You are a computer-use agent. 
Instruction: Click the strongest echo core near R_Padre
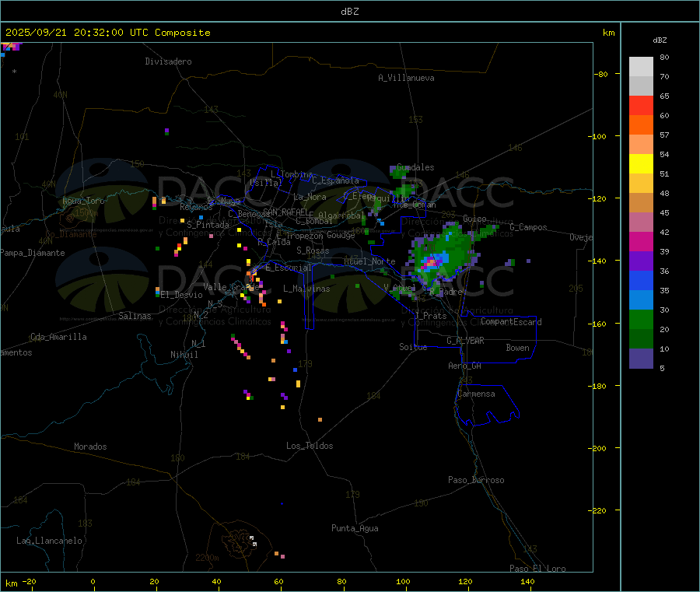[x=431, y=262]
